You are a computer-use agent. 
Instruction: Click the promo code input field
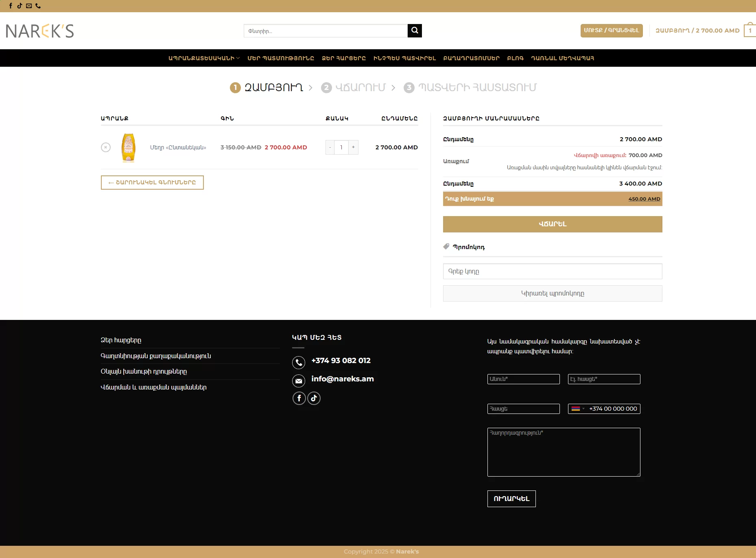coord(552,271)
